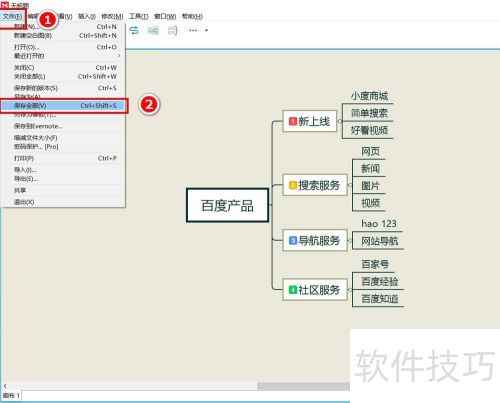Viewport: 500px width, 403px height.
Task: Click the XMind app icon in title bar
Action: click(5, 4)
